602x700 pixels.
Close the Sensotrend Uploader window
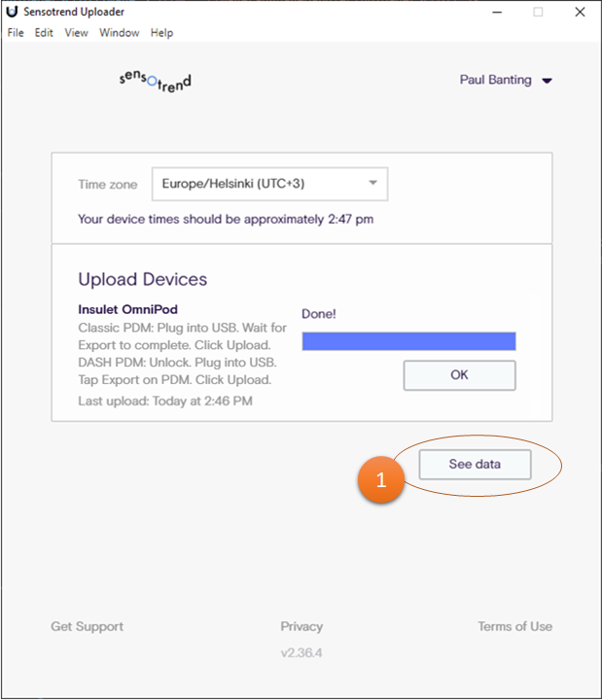(581, 12)
